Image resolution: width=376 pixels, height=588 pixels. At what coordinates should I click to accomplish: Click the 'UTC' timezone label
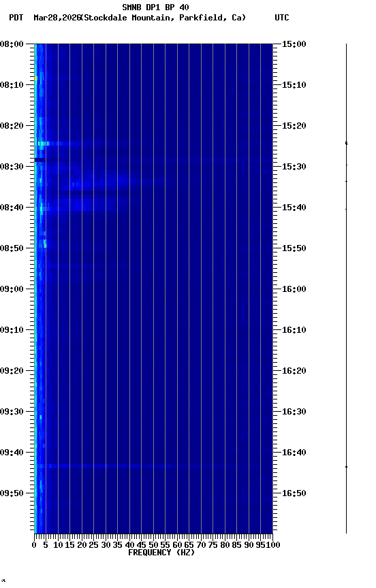(x=282, y=18)
